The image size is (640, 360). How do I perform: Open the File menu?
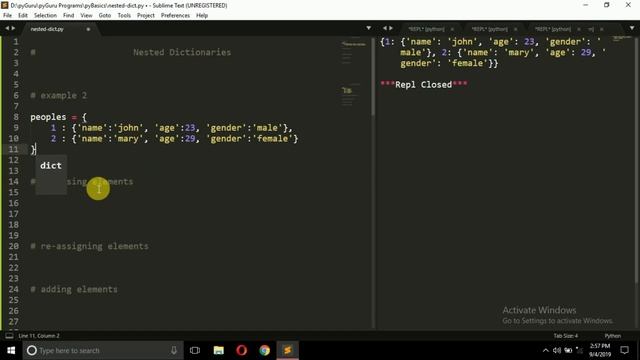pyautogui.click(x=7, y=16)
